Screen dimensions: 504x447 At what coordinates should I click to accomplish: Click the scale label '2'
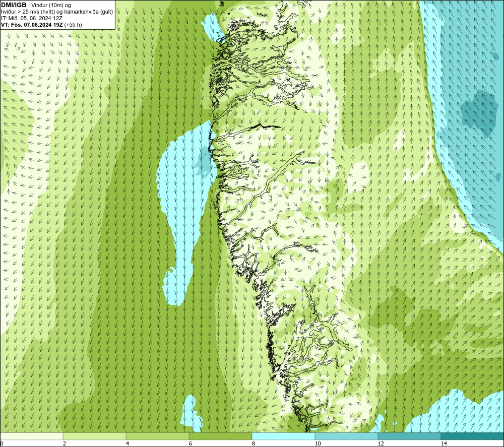coord(65,444)
